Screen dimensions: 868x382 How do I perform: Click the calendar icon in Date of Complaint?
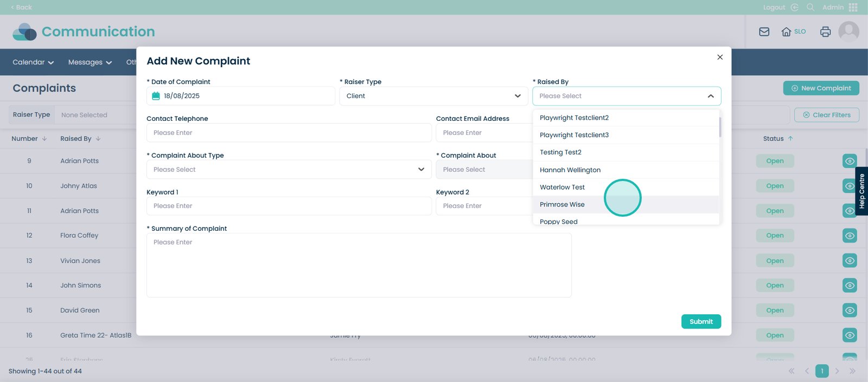pos(156,96)
